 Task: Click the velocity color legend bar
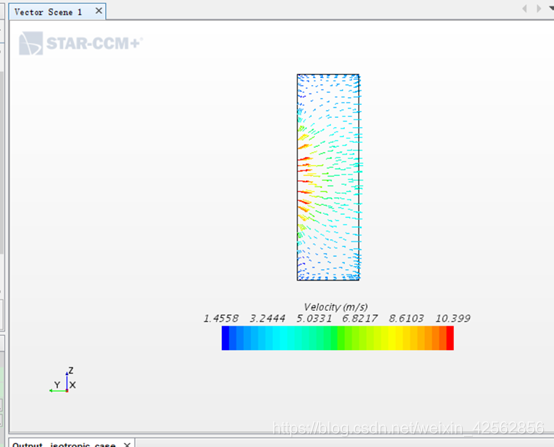(x=337, y=338)
